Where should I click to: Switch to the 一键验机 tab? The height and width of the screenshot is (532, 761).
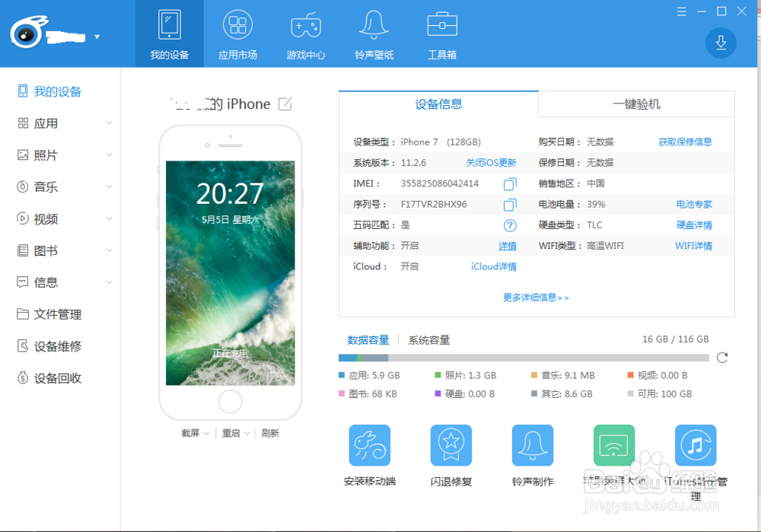pyautogui.click(x=636, y=104)
